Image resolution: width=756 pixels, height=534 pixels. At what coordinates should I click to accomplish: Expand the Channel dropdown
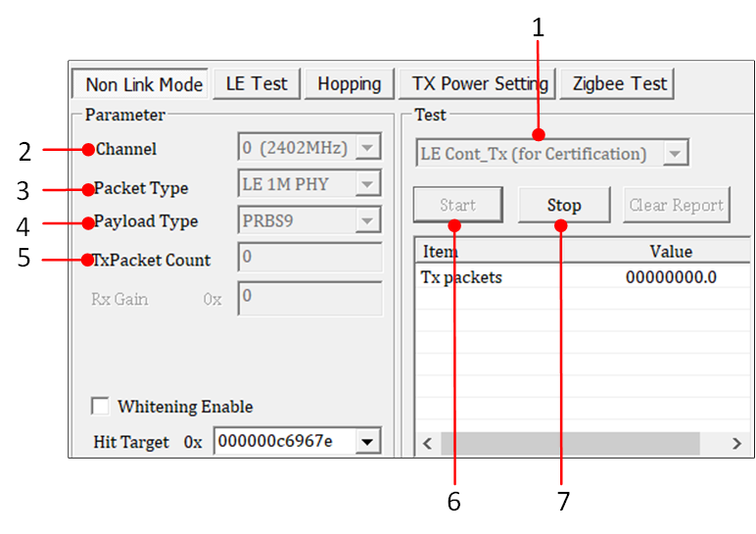pyautogui.click(x=368, y=149)
